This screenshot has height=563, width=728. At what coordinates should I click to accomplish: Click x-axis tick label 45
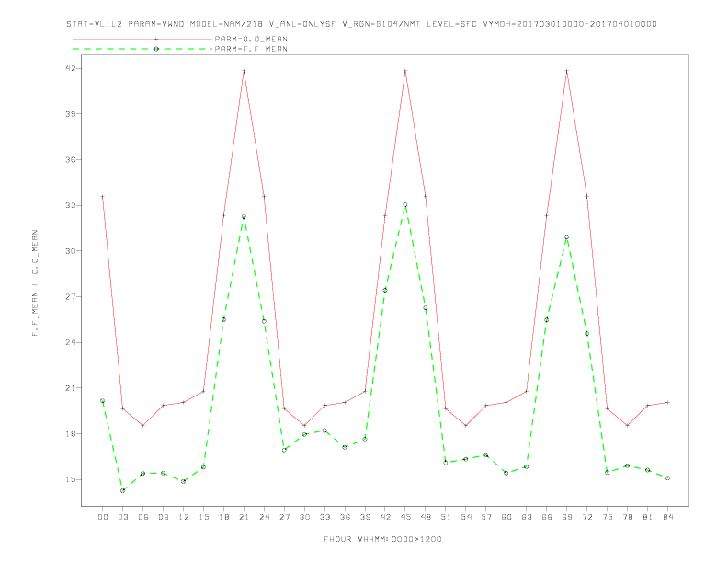tap(405, 517)
